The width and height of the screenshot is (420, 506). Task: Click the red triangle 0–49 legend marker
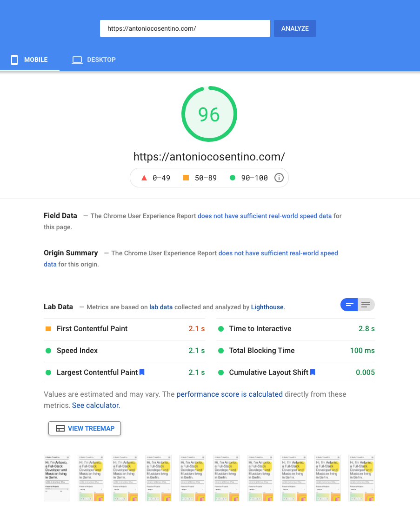[x=144, y=178]
